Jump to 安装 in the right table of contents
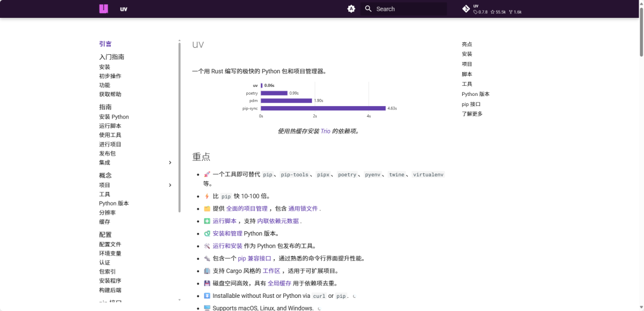The width and height of the screenshot is (644, 311). [467, 54]
